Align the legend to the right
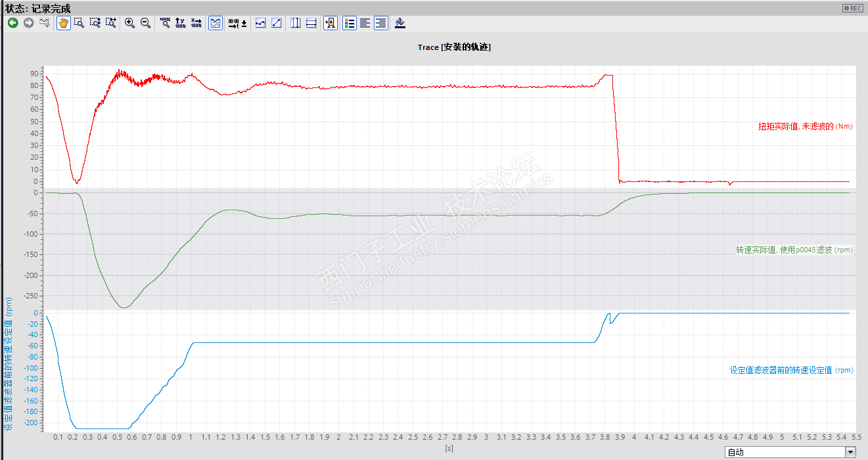The width and height of the screenshot is (868, 460). point(381,23)
